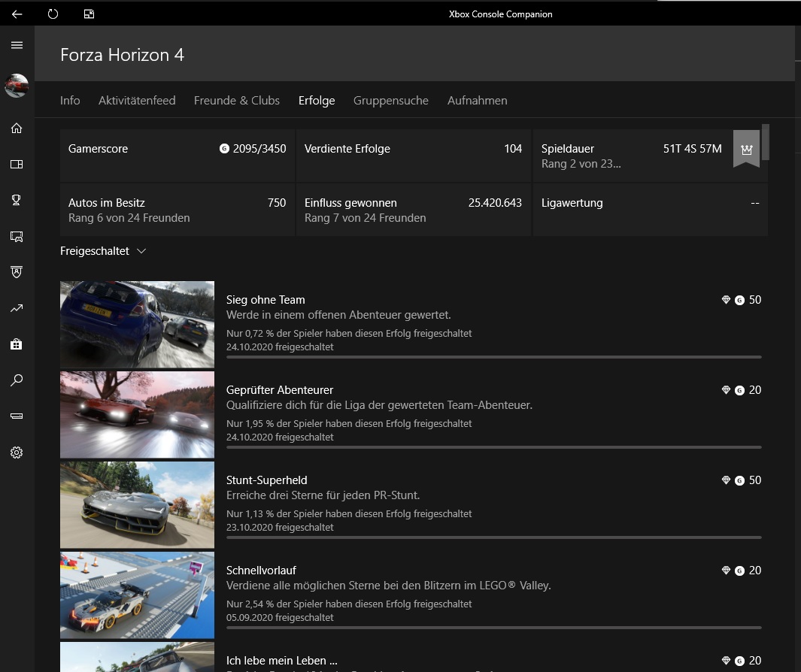
Task: Open the Connection console icon in sidebar
Action: 17,416
